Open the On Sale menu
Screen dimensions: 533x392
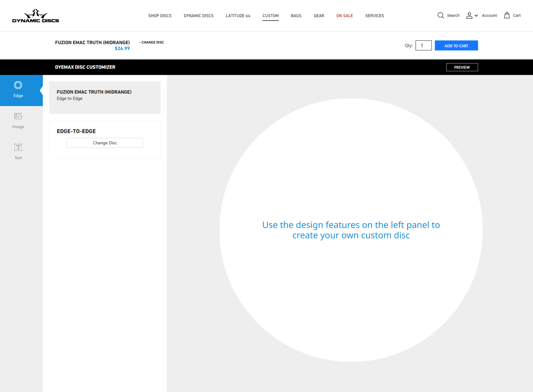point(345,16)
